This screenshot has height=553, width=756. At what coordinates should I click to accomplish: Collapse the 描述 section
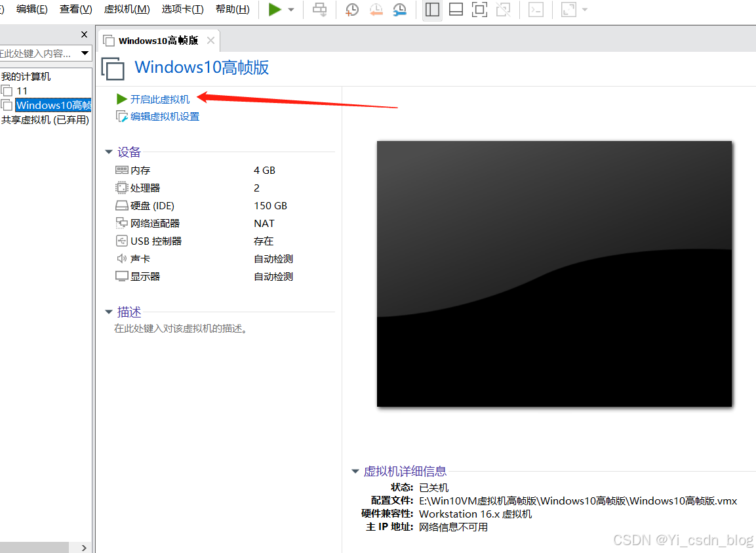[109, 312]
